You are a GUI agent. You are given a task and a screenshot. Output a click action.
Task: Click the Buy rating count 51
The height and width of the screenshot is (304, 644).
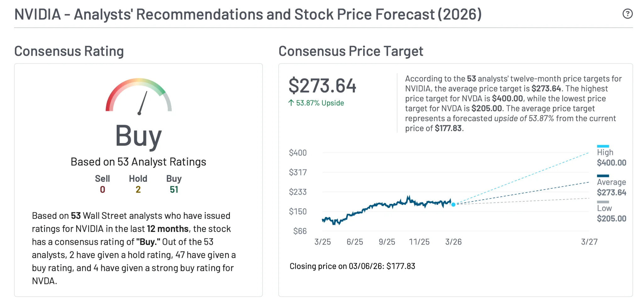tap(174, 189)
